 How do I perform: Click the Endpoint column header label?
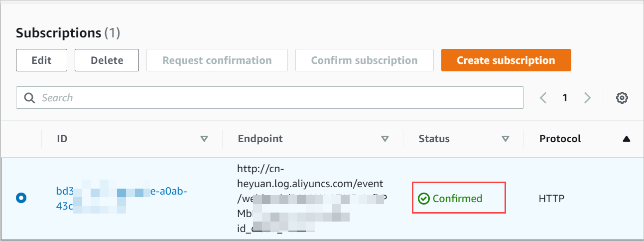click(x=260, y=139)
